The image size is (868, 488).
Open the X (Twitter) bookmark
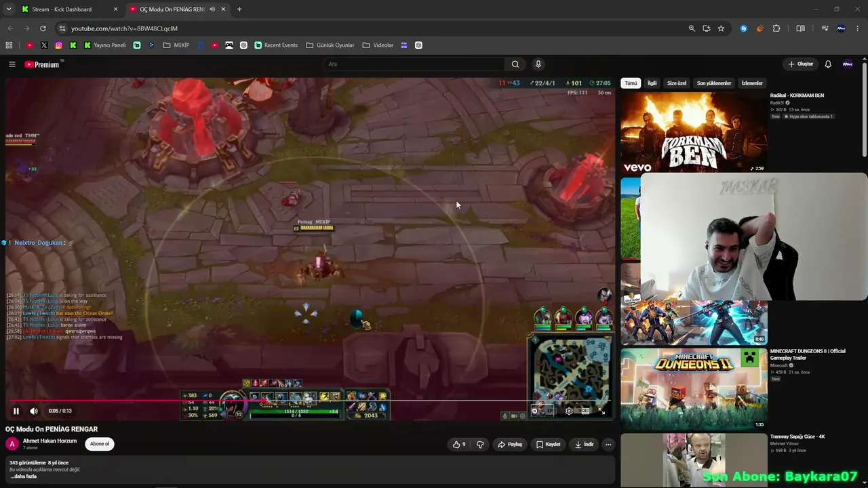(x=44, y=45)
